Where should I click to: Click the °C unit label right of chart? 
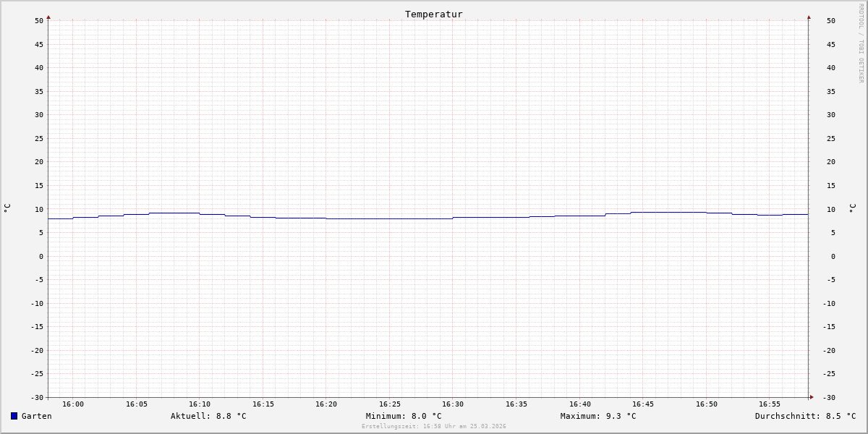pos(852,208)
